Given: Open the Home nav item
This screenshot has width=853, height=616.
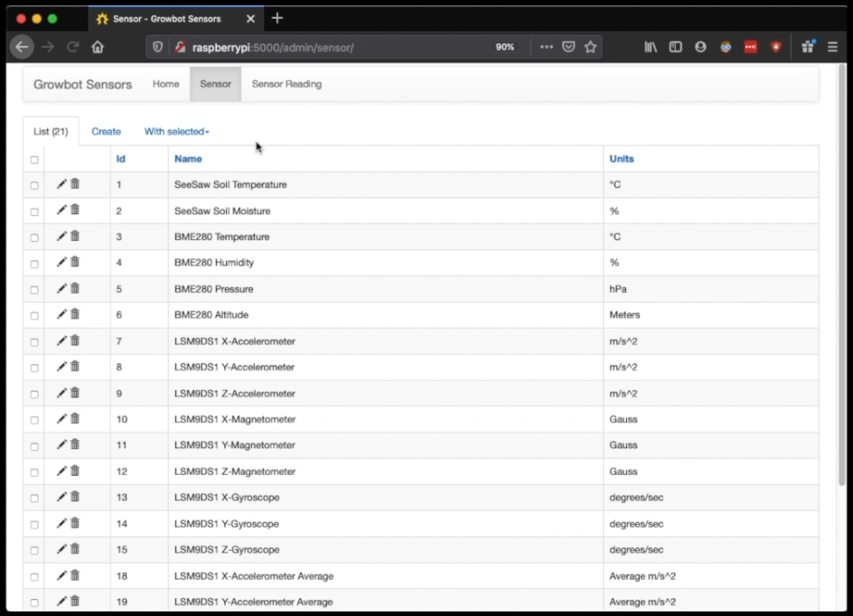Looking at the screenshot, I should (165, 84).
